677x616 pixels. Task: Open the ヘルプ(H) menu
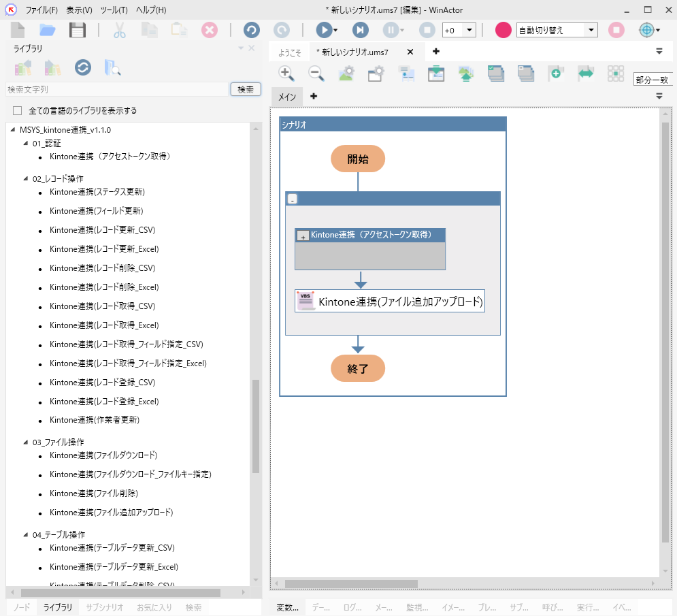[x=151, y=10]
